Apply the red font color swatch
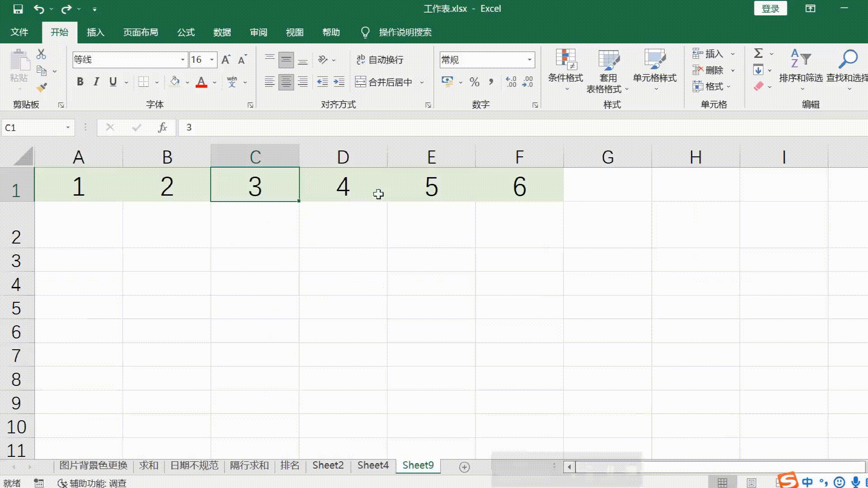 pyautogui.click(x=202, y=82)
